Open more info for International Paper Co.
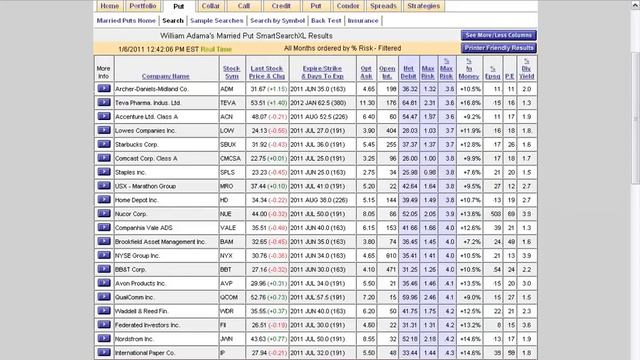The width and height of the screenshot is (640, 360). click(x=104, y=352)
